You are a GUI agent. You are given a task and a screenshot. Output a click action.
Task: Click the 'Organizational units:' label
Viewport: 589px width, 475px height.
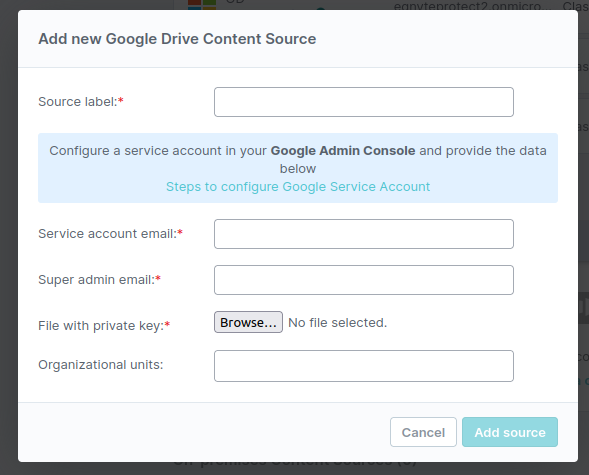pos(101,365)
